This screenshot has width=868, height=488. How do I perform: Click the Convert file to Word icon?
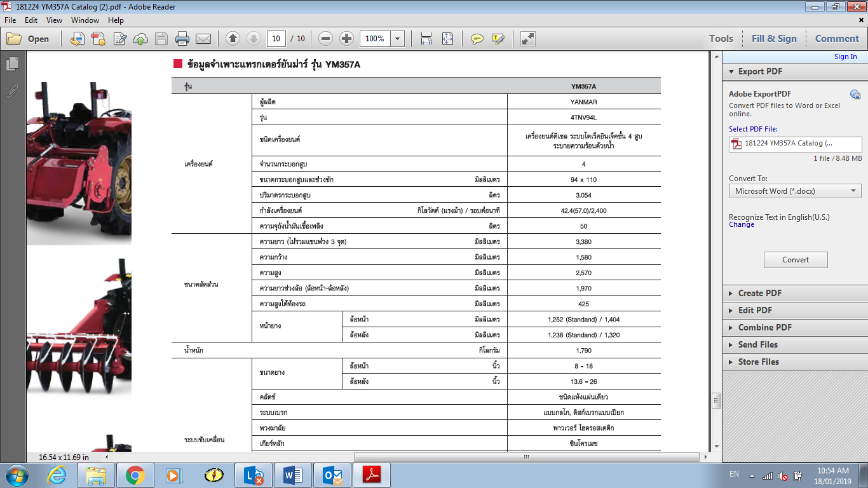78,39
